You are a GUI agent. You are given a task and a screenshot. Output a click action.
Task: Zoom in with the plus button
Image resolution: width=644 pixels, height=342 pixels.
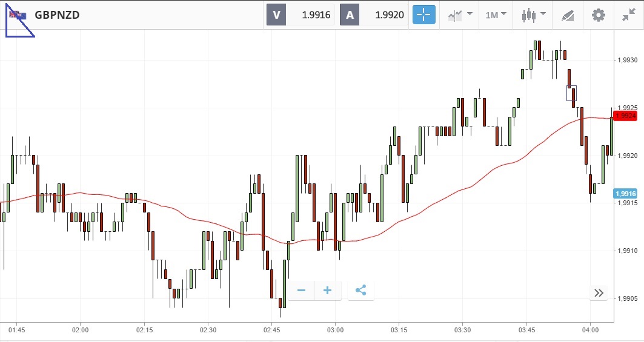(328, 291)
